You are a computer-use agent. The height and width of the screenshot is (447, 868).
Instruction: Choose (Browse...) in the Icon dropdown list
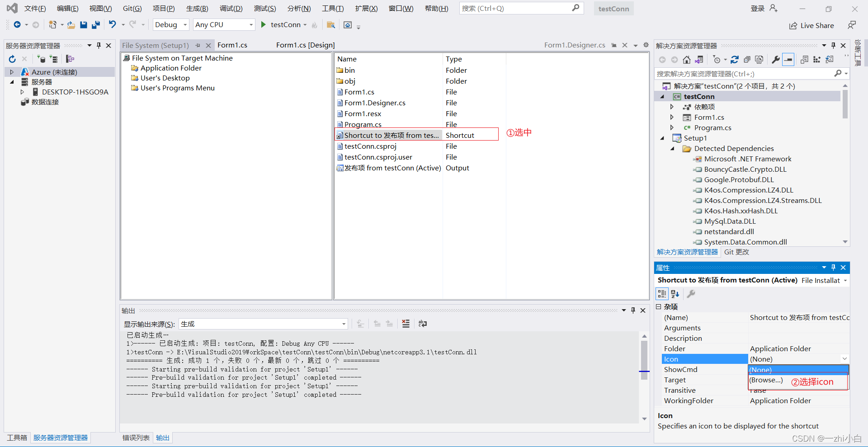pos(766,380)
